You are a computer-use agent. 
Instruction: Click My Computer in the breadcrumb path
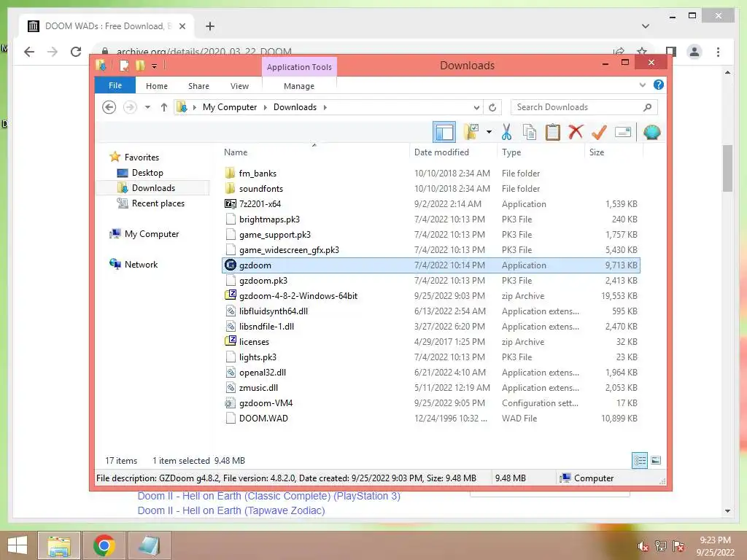coord(230,107)
